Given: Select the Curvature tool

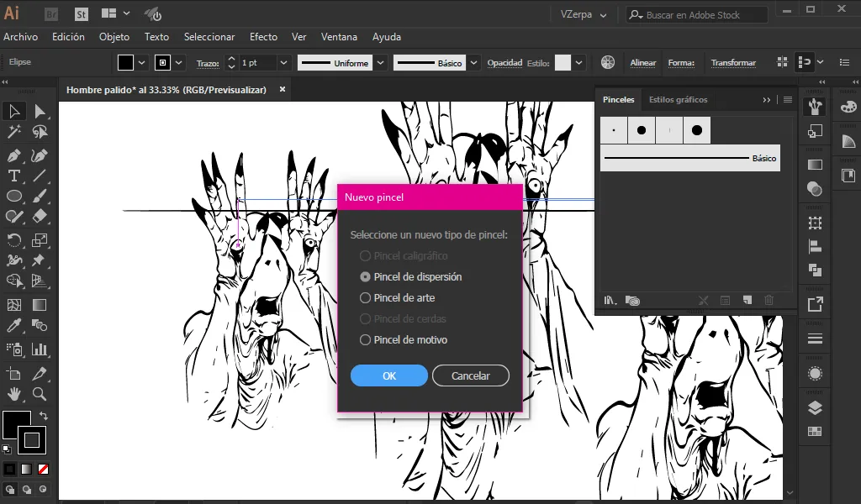Looking at the screenshot, I should pyautogui.click(x=40, y=155).
